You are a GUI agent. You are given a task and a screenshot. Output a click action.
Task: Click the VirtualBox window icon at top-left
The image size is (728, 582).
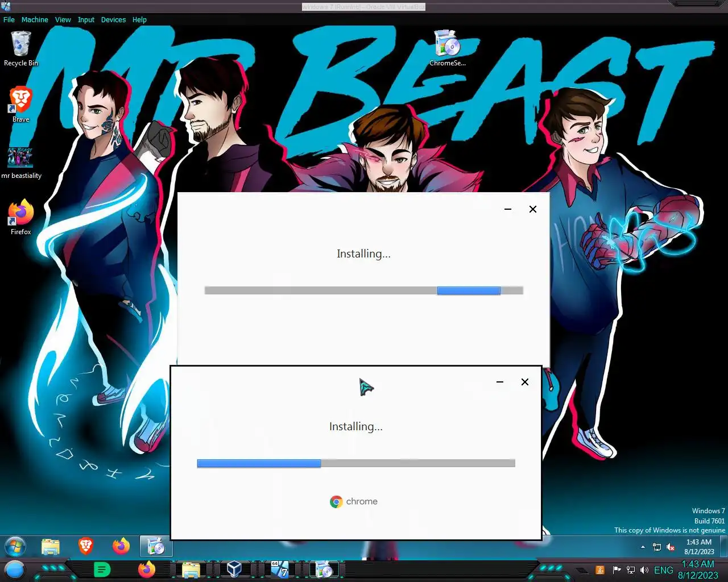[6, 6]
